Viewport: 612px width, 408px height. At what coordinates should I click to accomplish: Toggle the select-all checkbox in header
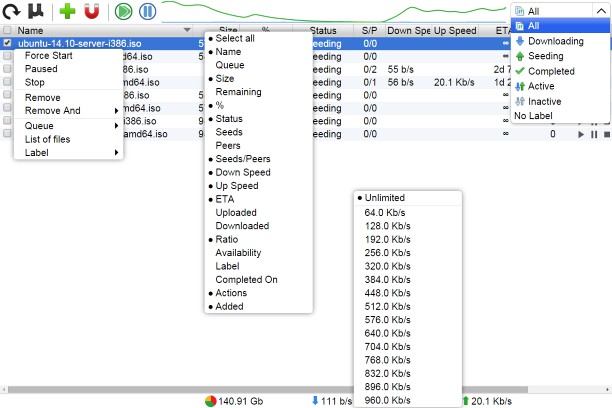tap(8, 31)
